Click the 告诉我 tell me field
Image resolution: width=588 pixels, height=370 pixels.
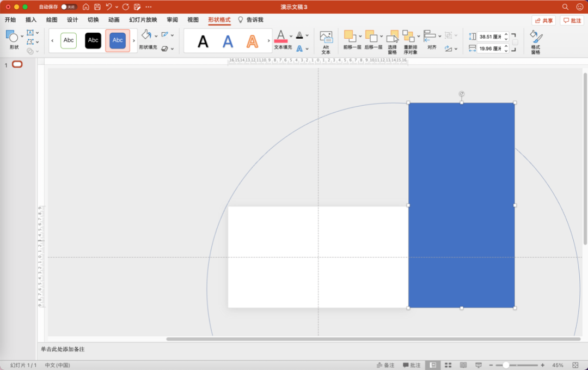(251, 20)
